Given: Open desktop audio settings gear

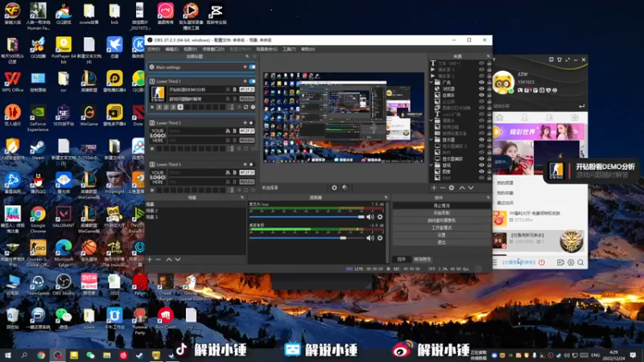Looking at the screenshot, I should point(380,237).
